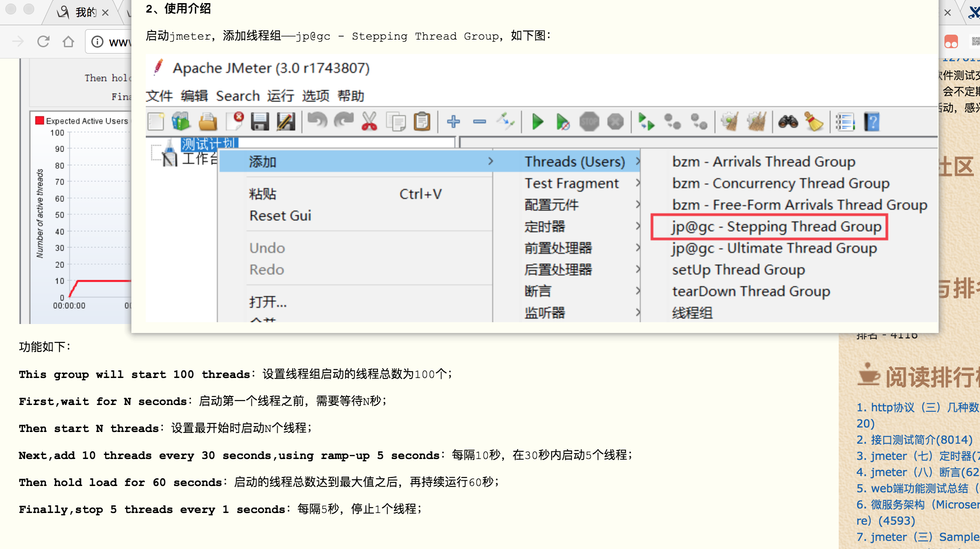Open the Search menu in JMeter menu bar
This screenshot has width=980, height=549.
point(238,96)
